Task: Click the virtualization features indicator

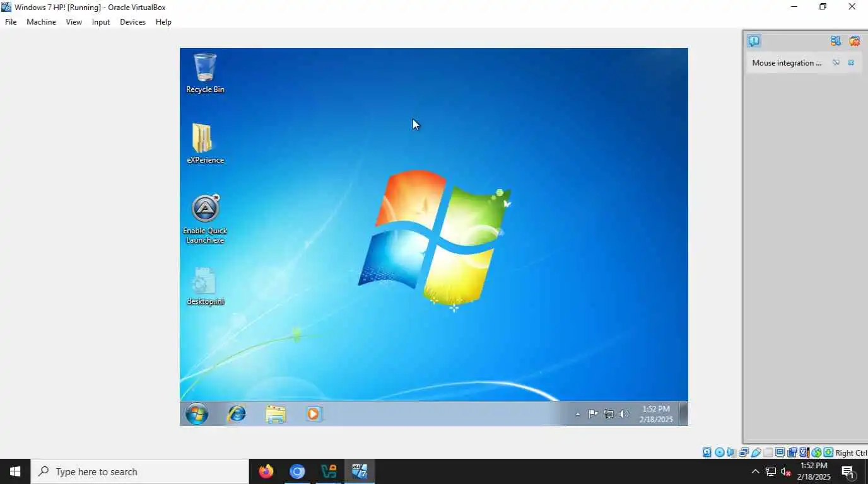Action: (804, 452)
